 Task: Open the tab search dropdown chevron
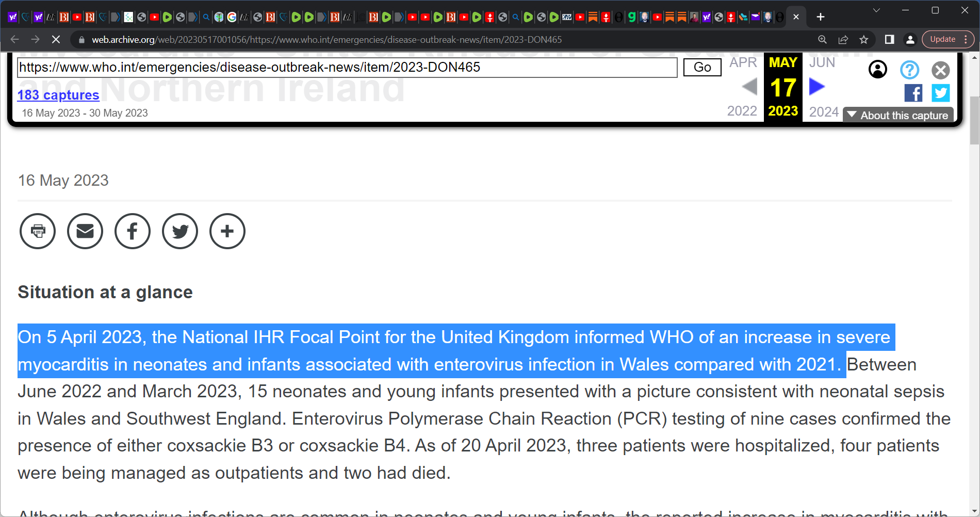pos(876,10)
